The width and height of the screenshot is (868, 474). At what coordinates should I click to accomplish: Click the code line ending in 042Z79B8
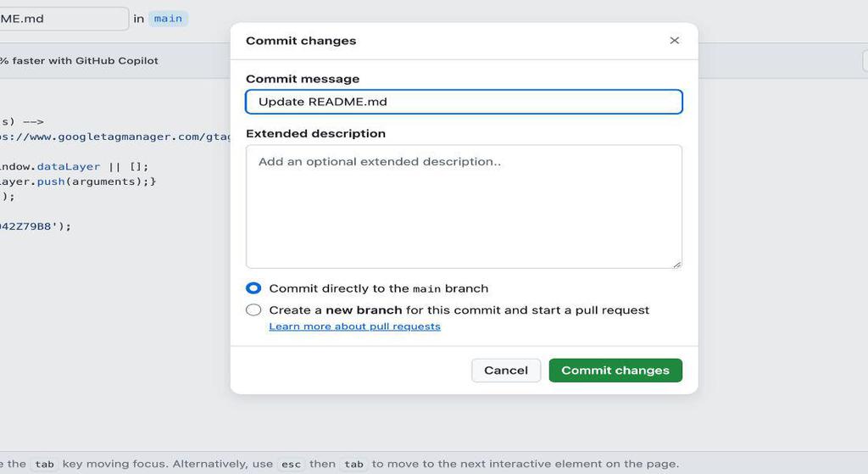(36, 226)
